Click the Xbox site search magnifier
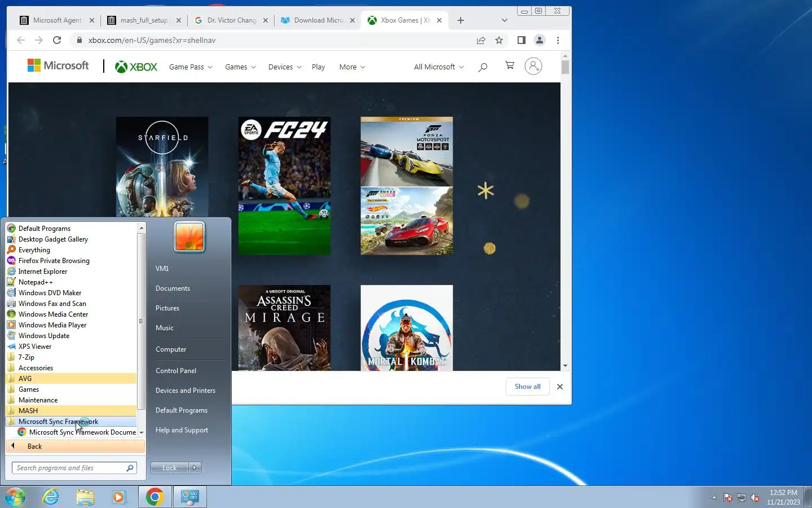The height and width of the screenshot is (508, 812). 483,67
